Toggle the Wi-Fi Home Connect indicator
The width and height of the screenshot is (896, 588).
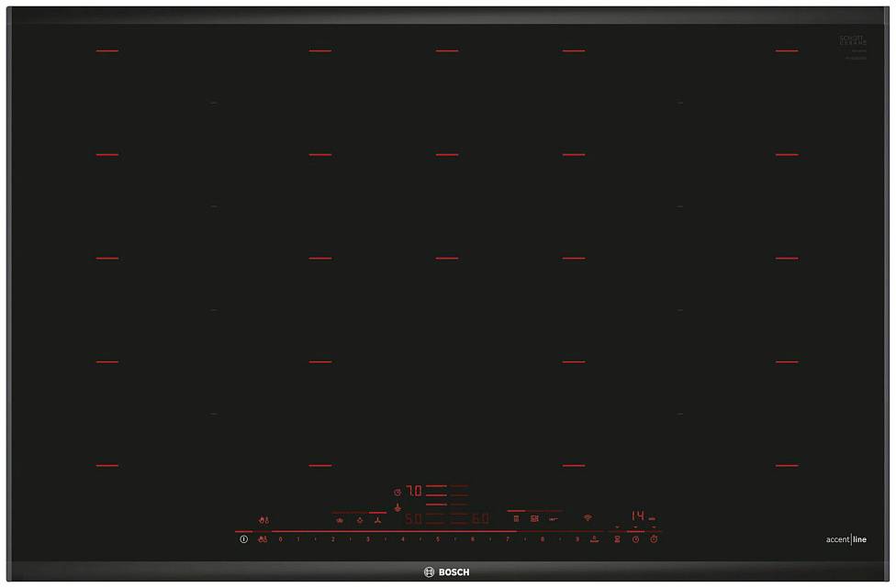(x=588, y=518)
